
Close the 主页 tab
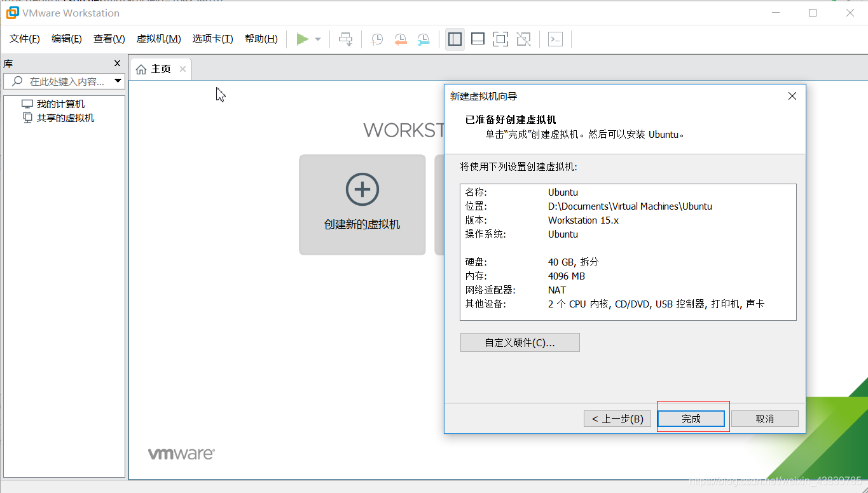click(x=183, y=69)
